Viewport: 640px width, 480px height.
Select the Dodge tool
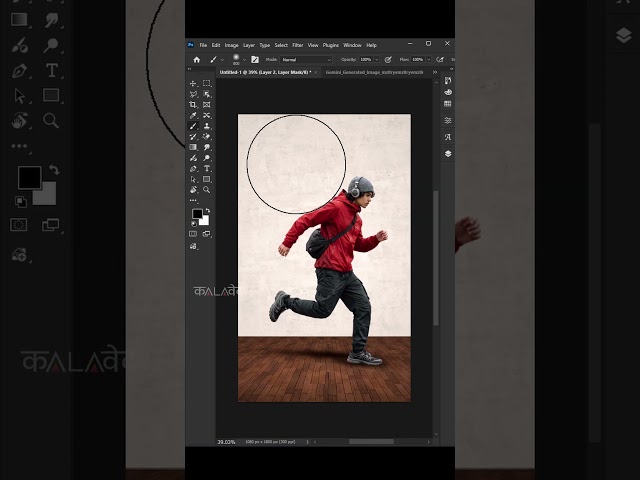207,158
